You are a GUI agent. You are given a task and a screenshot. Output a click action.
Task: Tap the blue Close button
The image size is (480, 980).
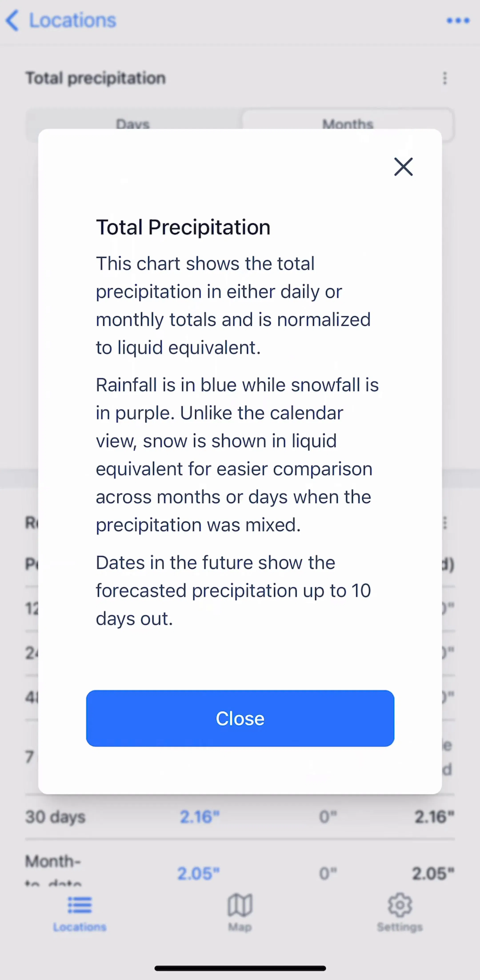(x=240, y=718)
